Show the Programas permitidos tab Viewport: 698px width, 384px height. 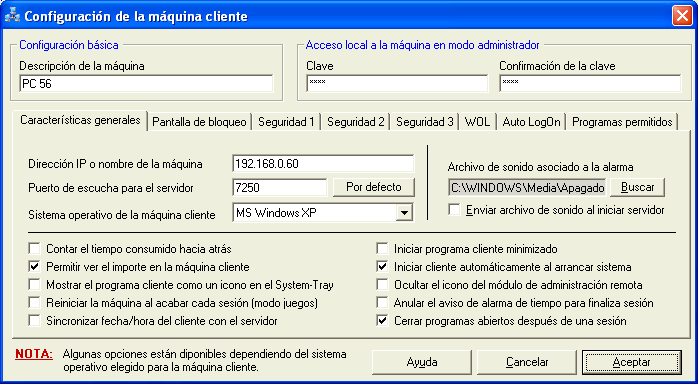point(622,122)
